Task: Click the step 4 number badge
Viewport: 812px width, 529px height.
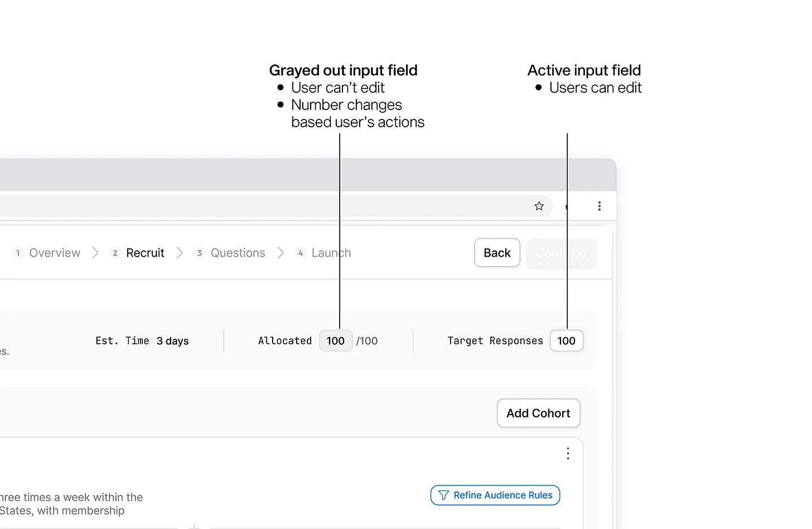Action: pyautogui.click(x=301, y=253)
